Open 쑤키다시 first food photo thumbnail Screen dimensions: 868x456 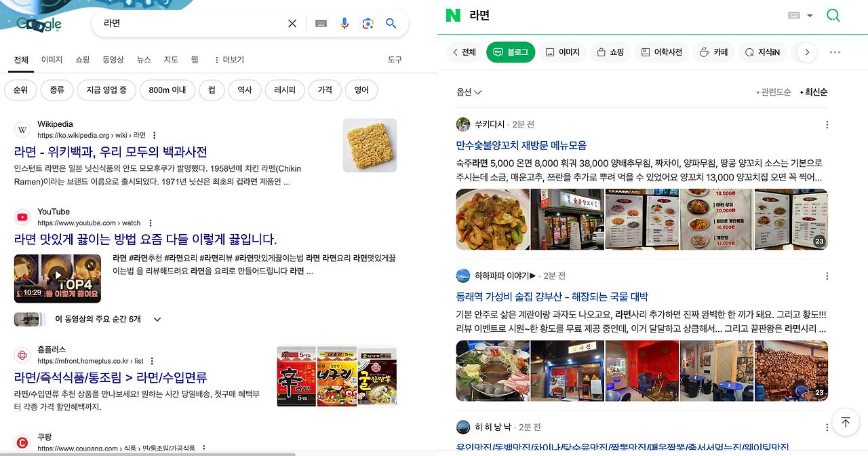tap(493, 219)
